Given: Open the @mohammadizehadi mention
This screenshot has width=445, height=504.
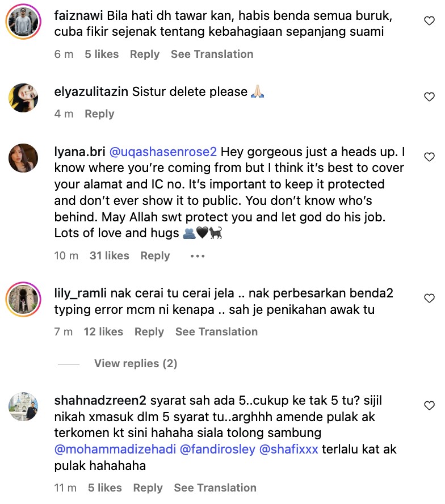Looking at the screenshot, I should tap(115, 450).
